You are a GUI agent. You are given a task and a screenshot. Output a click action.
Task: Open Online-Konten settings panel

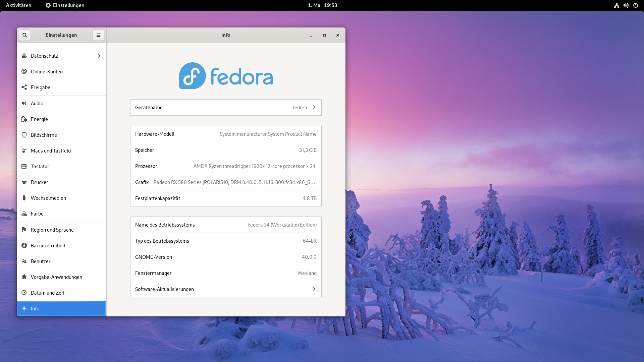pyautogui.click(x=47, y=72)
